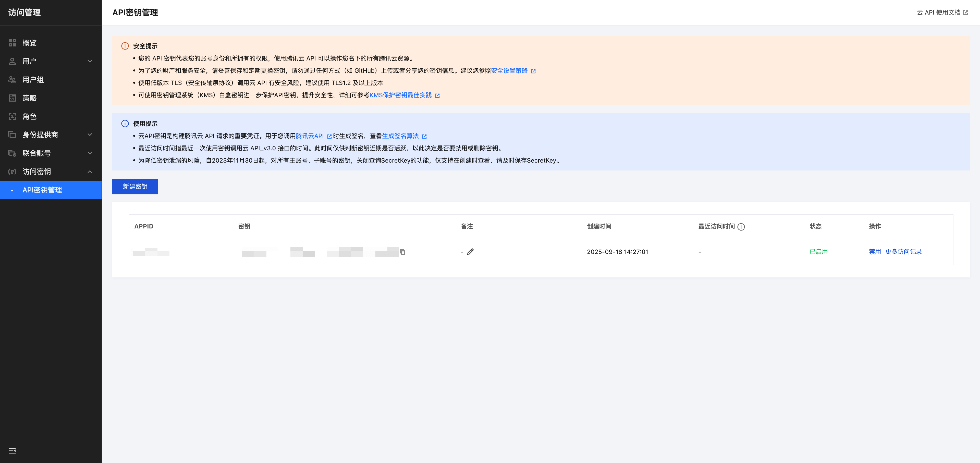This screenshot has width=980, height=463.
Task: Expand the 联合账号 menu chevron
Action: [90, 153]
